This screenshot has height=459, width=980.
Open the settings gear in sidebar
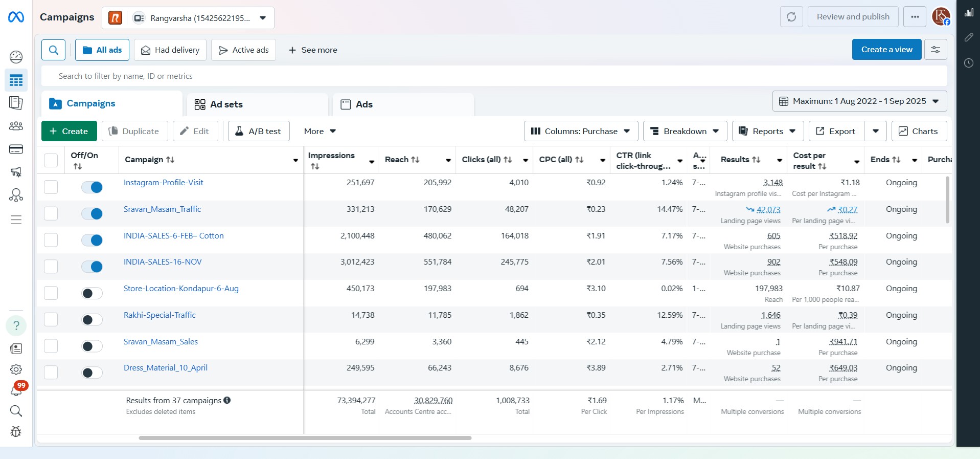16,369
